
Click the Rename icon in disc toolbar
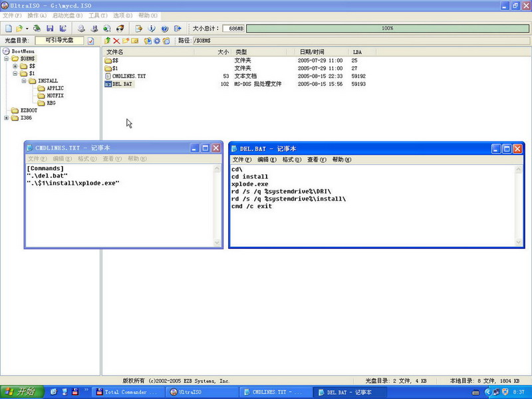135,41
